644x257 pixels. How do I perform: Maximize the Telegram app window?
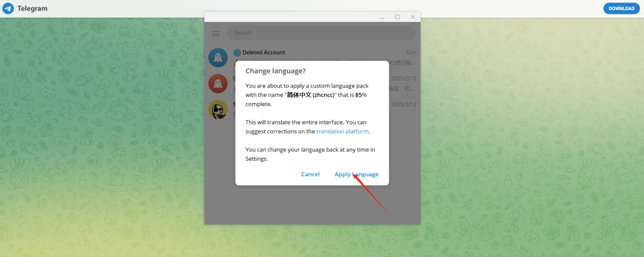pyautogui.click(x=397, y=17)
